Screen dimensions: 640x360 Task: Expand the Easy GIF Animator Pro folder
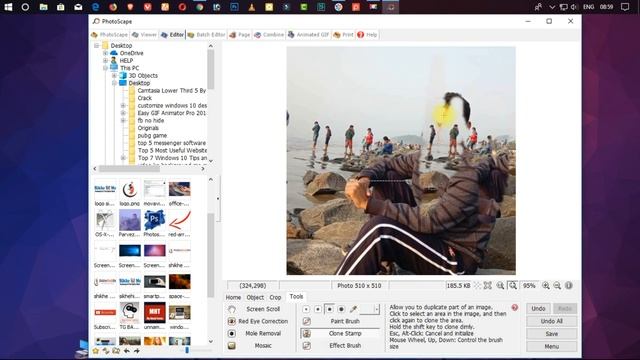(x=123, y=113)
